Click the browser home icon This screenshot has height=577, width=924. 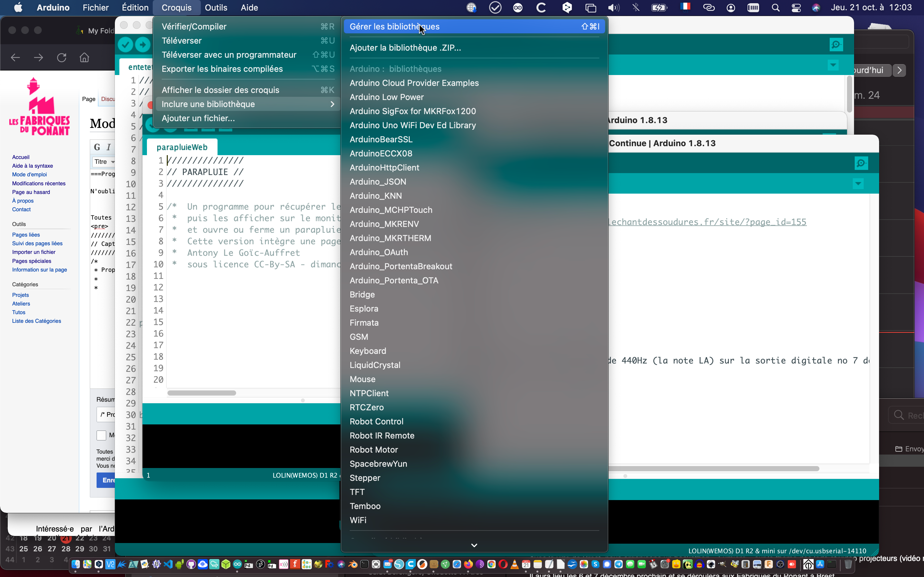84,58
